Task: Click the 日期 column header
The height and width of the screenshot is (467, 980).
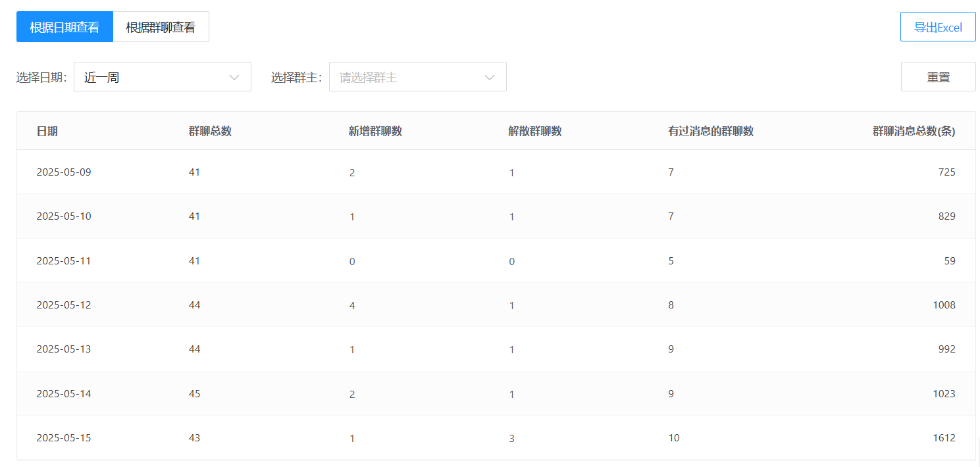Action: pos(47,131)
